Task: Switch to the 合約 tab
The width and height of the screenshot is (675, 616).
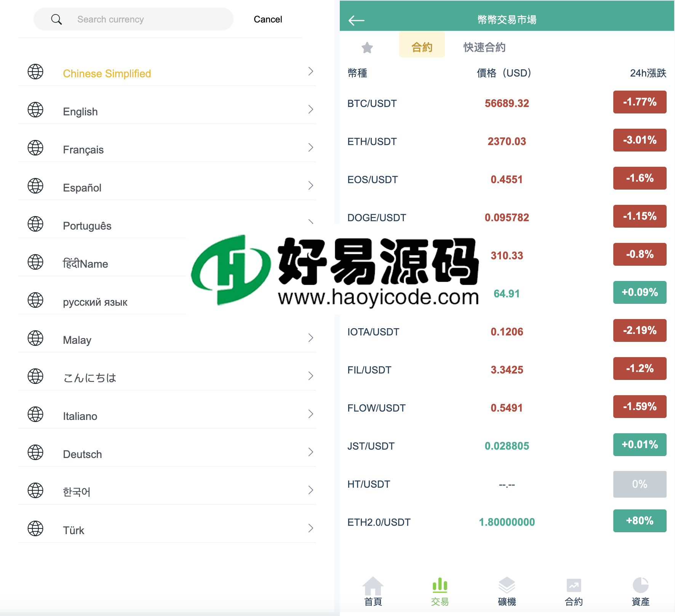Action: pos(422,45)
